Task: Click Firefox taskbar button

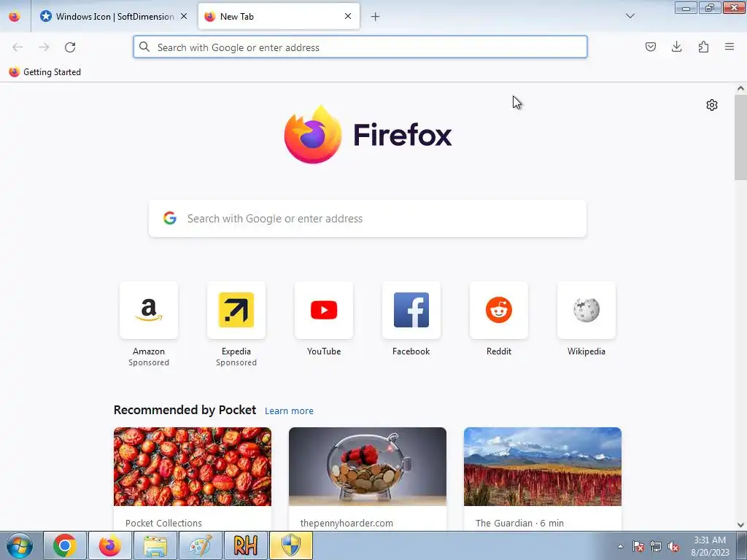Action: coord(109,545)
